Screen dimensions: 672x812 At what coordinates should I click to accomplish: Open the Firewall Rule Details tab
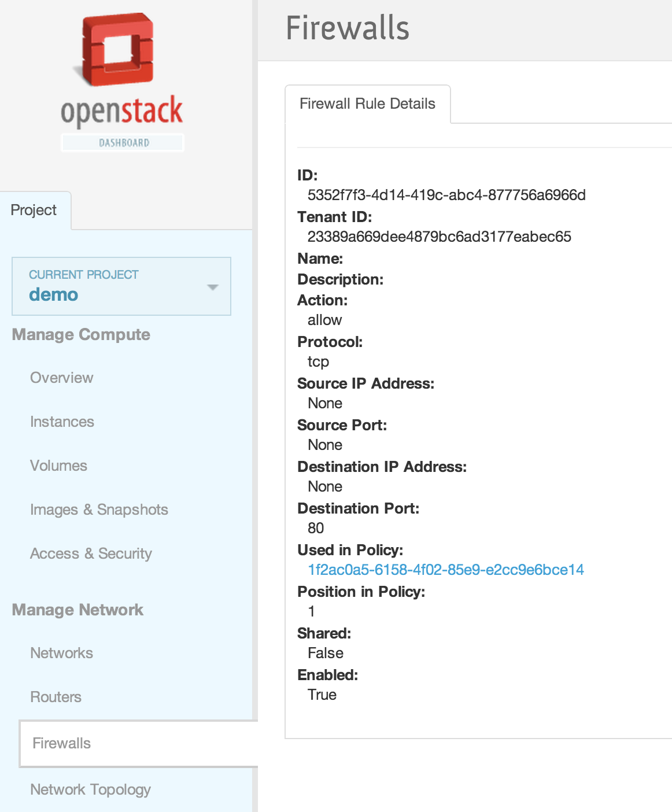[x=367, y=104]
